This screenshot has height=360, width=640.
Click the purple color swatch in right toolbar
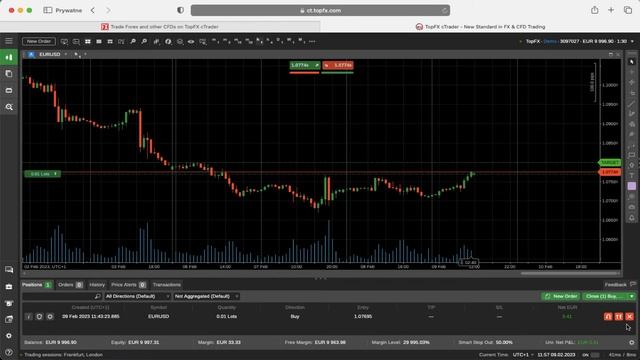tap(631, 186)
